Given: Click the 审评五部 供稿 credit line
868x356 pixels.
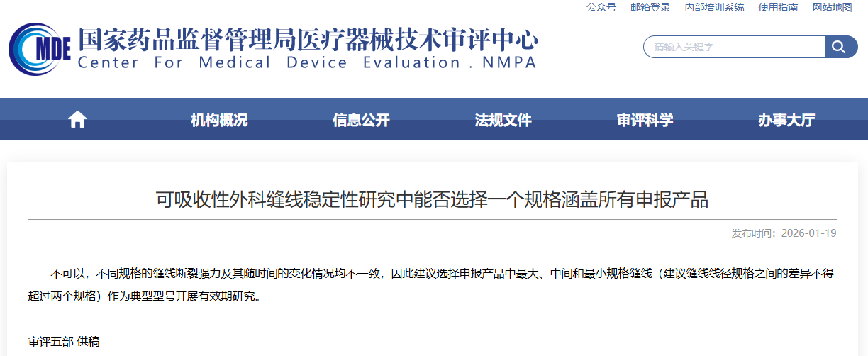Looking at the screenshot, I should tap(64, 341).
